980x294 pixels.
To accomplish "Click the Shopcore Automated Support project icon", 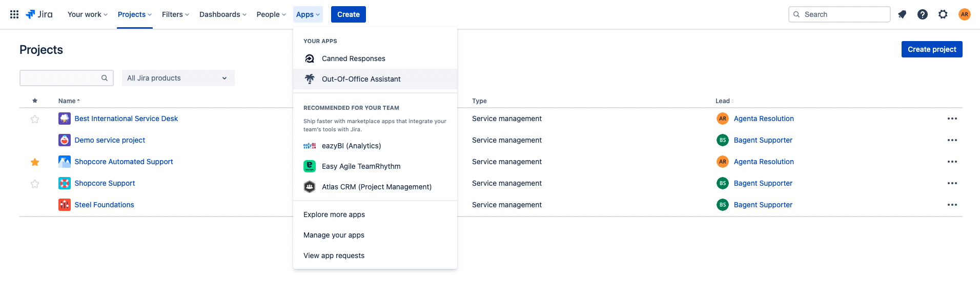I will pos(65,162).
